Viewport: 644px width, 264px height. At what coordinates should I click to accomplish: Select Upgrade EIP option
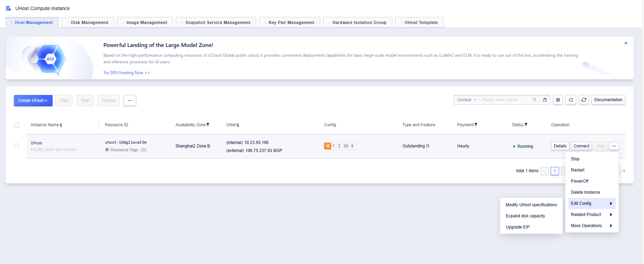point(531,227)
